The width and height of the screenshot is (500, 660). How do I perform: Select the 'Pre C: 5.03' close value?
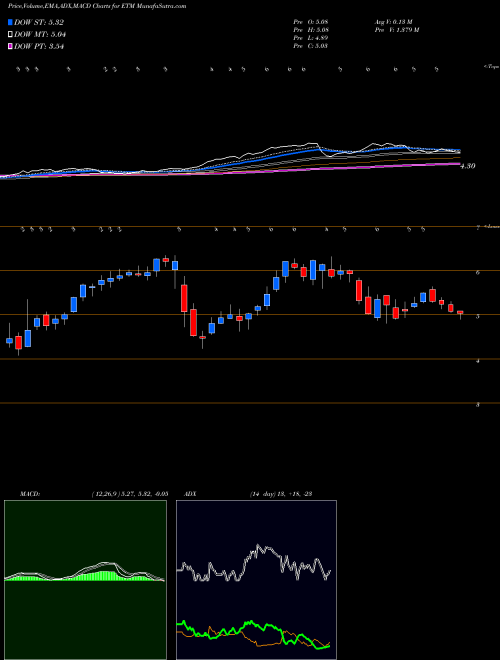point(311,46)
